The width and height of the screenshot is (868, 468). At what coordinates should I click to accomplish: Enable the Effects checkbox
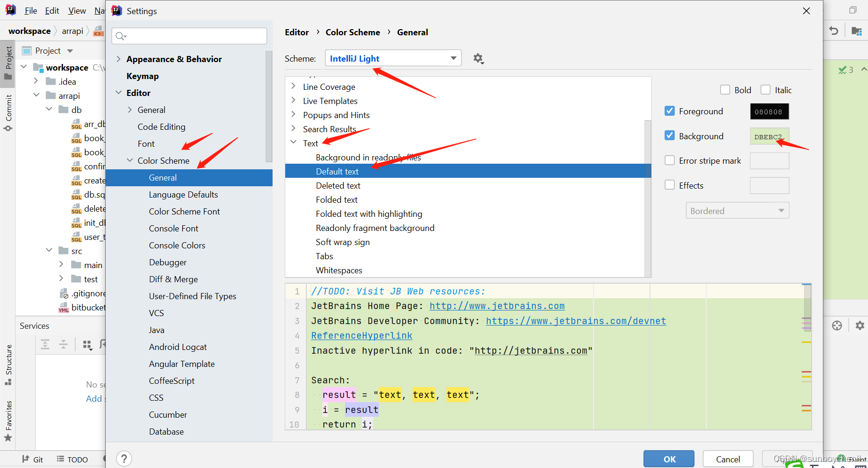click(x=670, y=185)
